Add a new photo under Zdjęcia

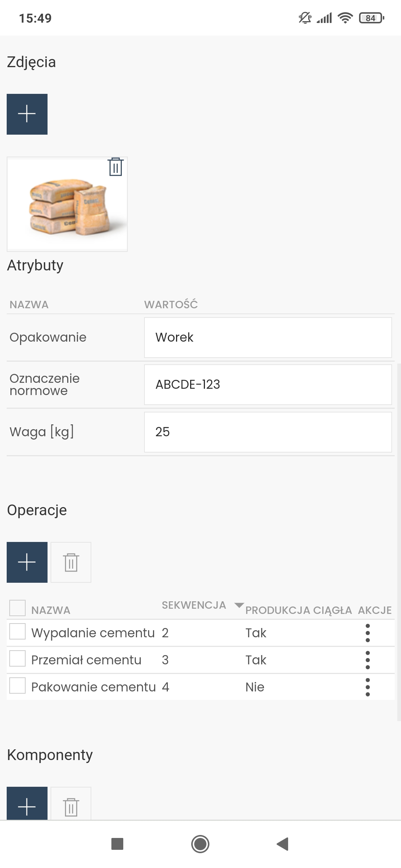click(x=27, y=114)
